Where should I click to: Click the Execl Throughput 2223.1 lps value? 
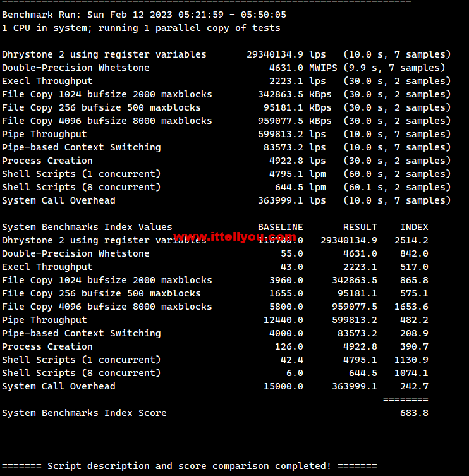point(286,81)
